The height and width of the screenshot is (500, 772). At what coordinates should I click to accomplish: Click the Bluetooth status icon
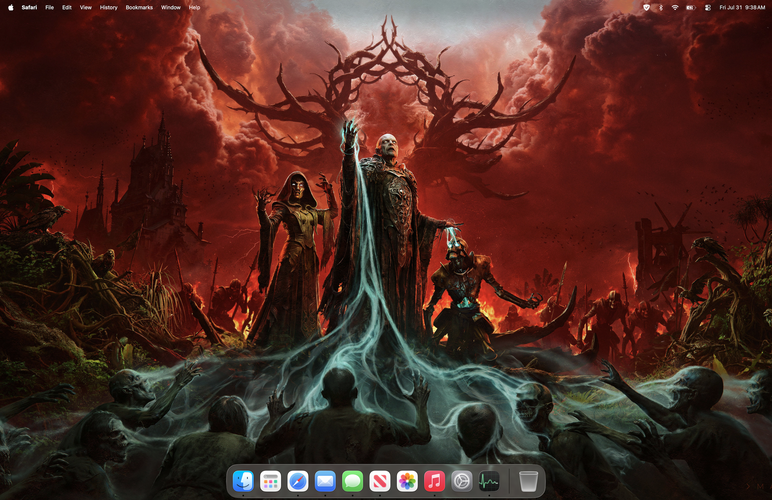(661, 7)
